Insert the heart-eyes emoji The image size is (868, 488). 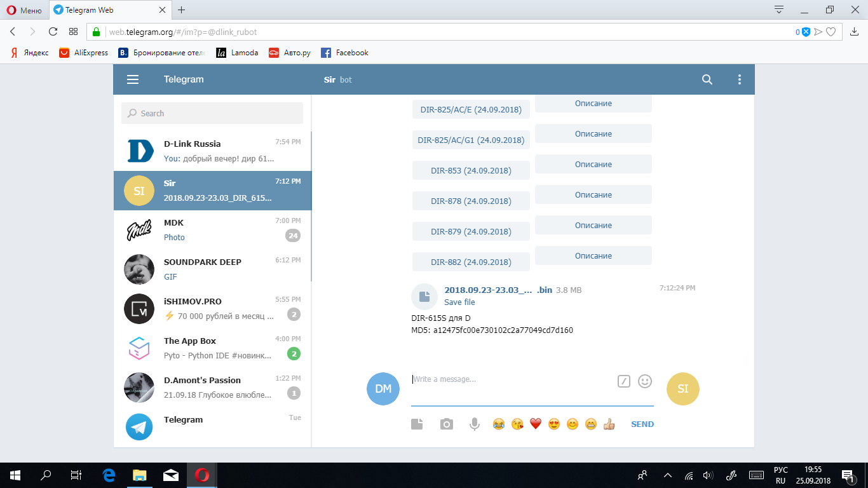[x=554, y=424]
